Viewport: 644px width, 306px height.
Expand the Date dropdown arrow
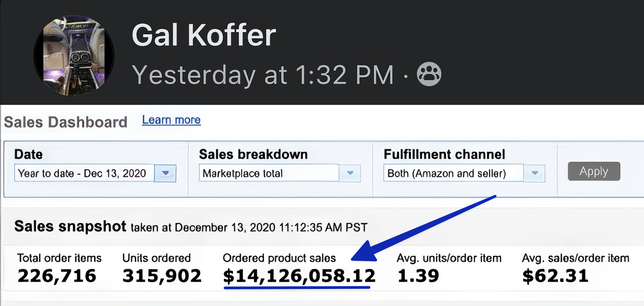click(165, 173)
